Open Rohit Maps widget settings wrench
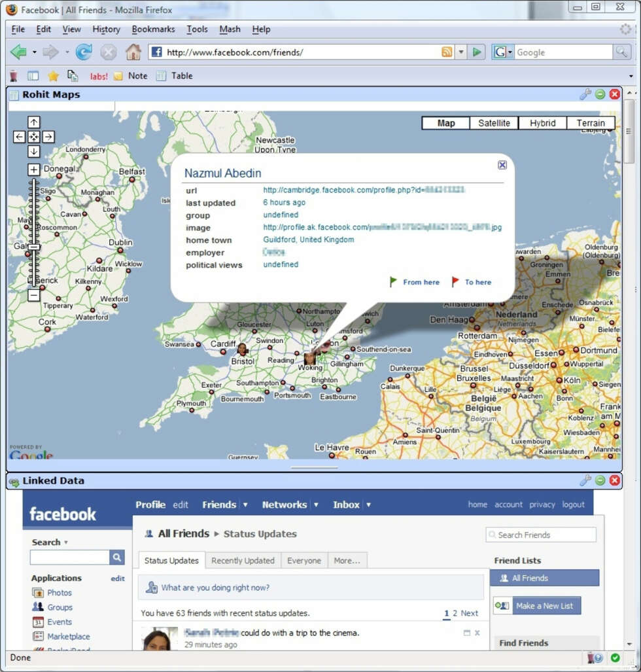This screenshot has width=641, height=672. click(x=585, y=94)
